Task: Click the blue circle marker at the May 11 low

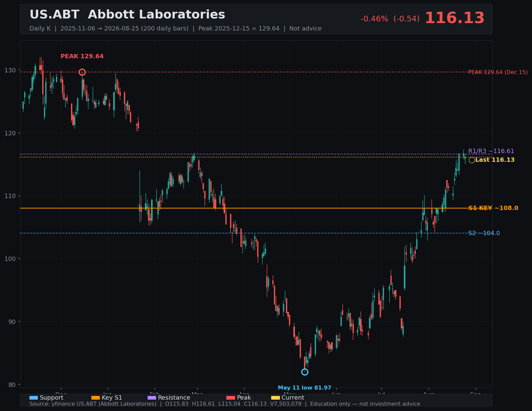Action: pos(305,372)
